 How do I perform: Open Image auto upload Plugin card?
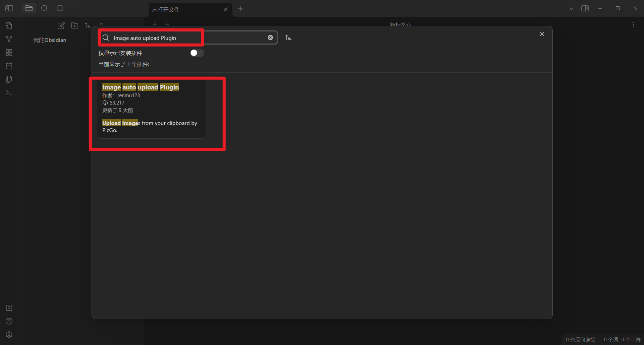(x=151, y=109)
